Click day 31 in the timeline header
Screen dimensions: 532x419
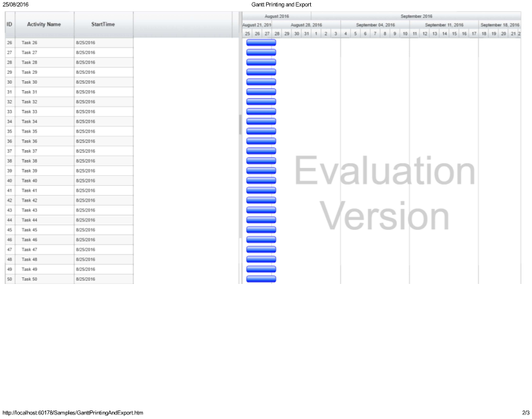(306, 34)
